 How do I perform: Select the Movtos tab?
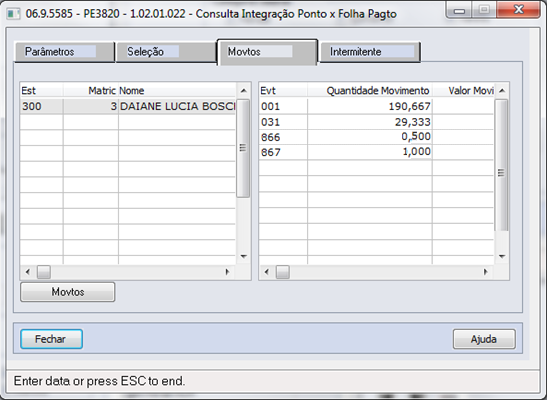[x=267, y=52]
